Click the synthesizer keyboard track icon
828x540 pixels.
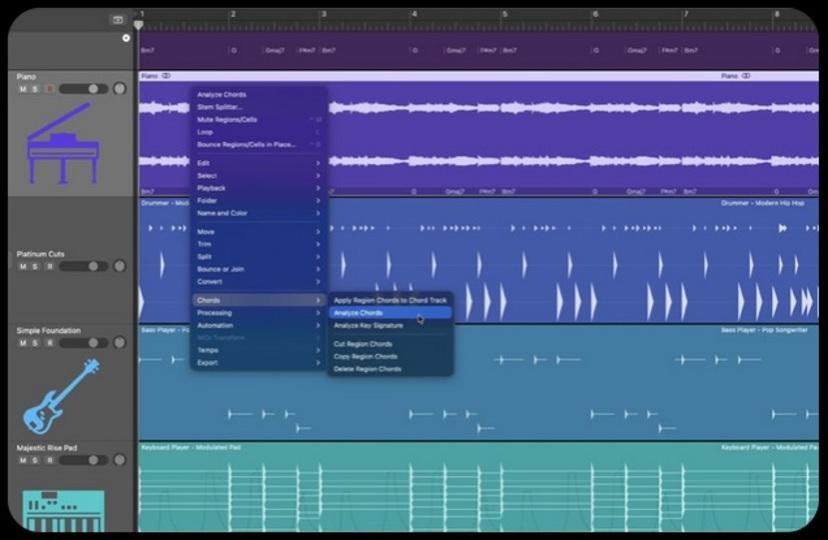tap(63, 509)
